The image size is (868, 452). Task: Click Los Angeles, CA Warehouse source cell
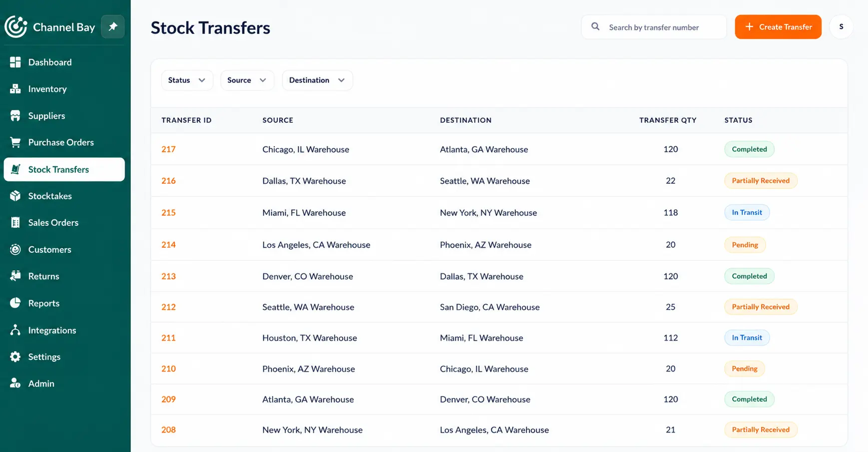pos(316,245)
